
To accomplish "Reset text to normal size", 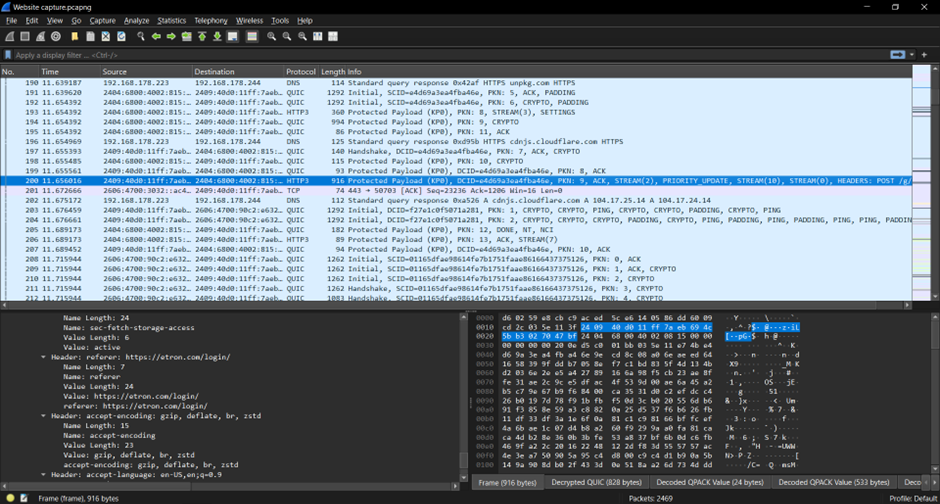I will pyautogui.click(x=302, y=37).
